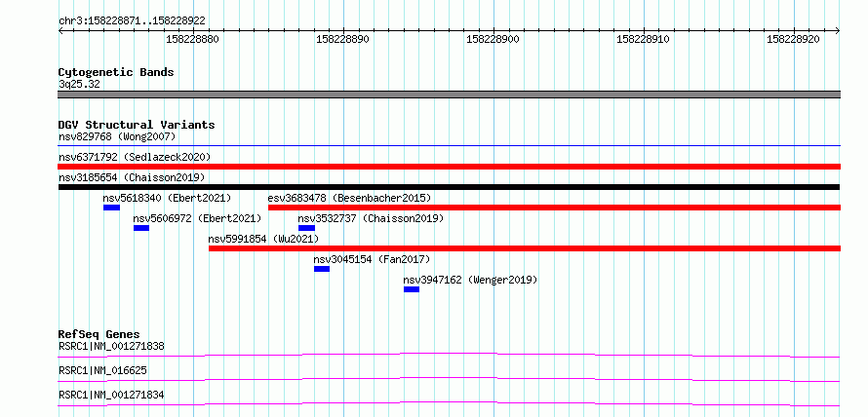Open the nsv5606972 (Ebert2021) label
Image resolution: width=868 pixels, height=417 pixels.
pos(197,218)
